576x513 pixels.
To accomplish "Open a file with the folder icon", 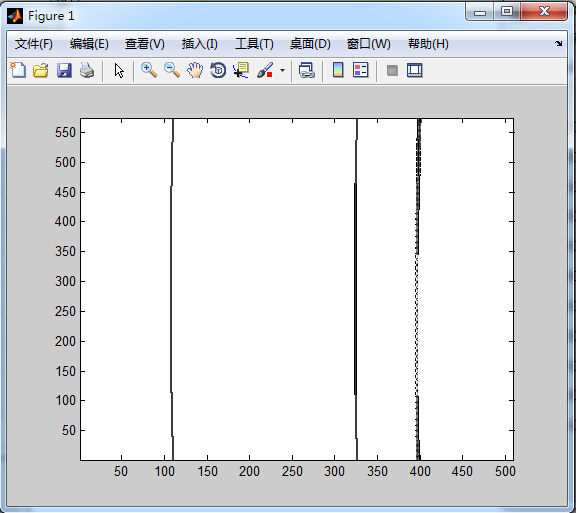I will 40,70.
